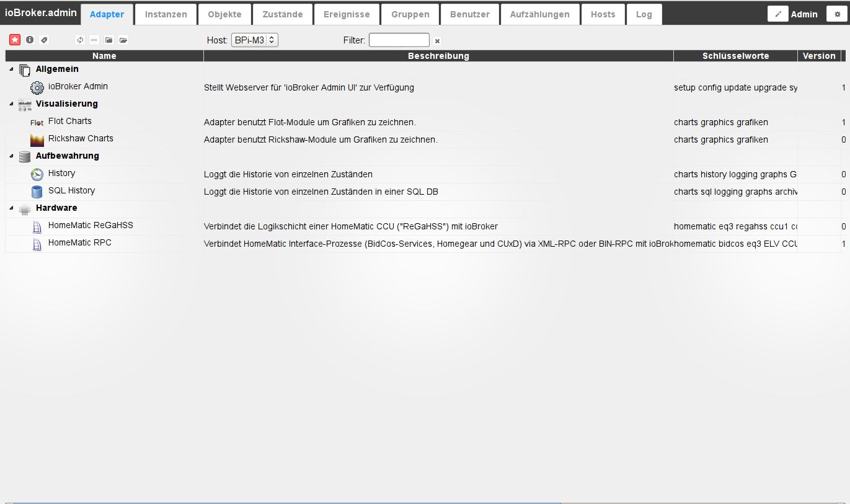
Task: Clear the filter with x button
Action: [437, 41]
